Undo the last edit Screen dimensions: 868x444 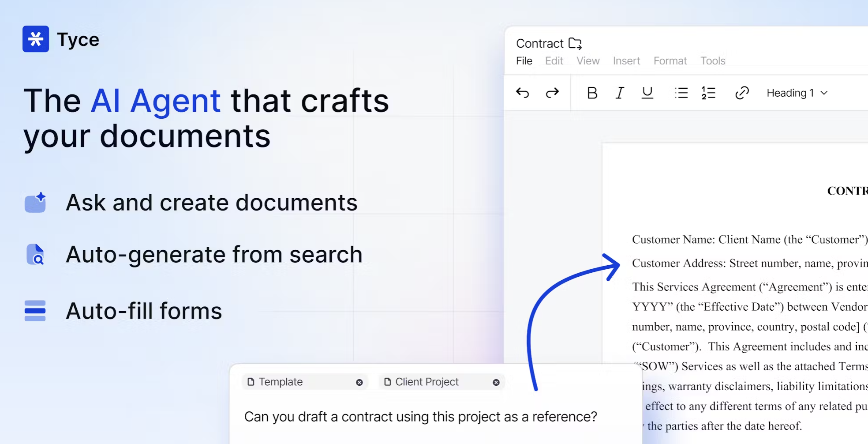pos(523,93)
